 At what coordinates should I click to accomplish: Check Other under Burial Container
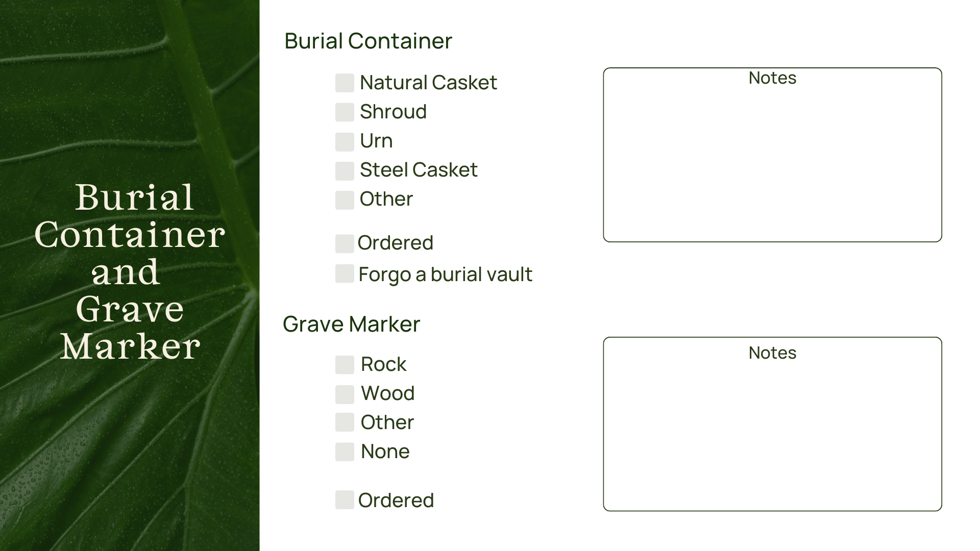[x=345, y=200]
